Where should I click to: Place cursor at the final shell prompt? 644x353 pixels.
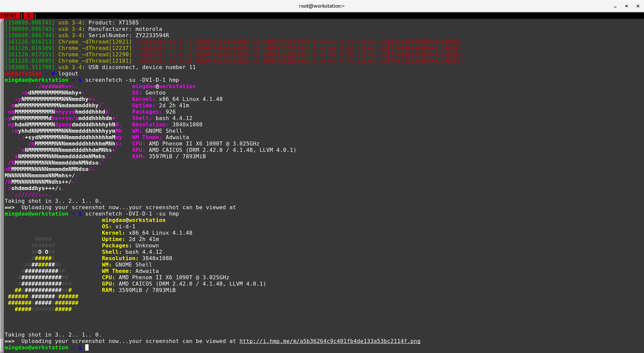tap(87, 348)
